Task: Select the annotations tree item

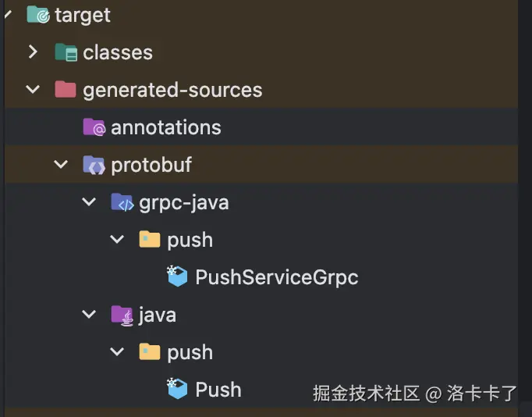Action: point(165,127)
